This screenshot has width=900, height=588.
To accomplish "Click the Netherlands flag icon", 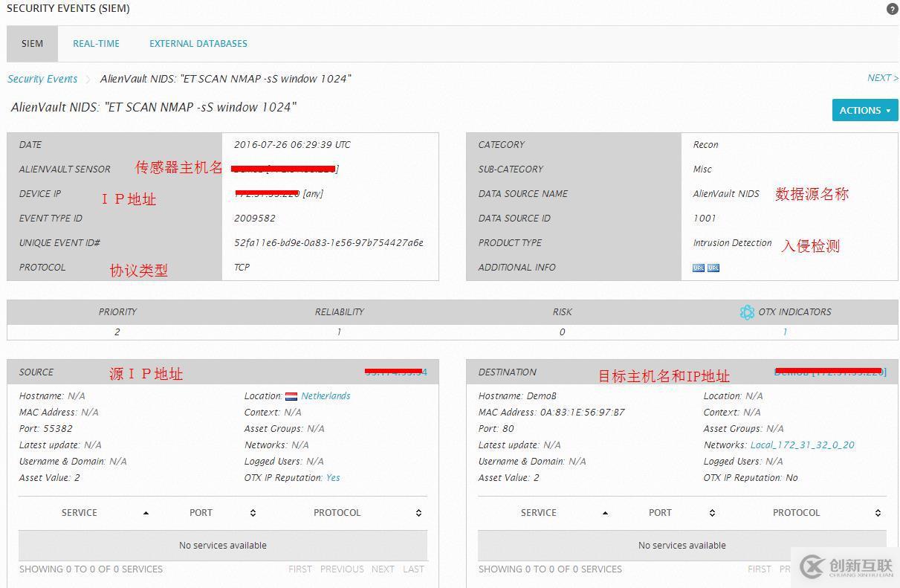I will tap(291, 396).
